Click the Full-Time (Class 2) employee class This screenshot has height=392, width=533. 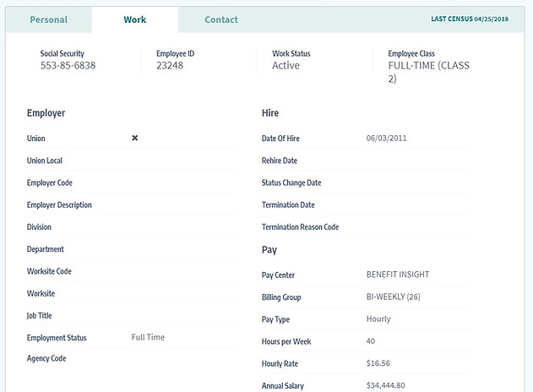tap(428, 72)
